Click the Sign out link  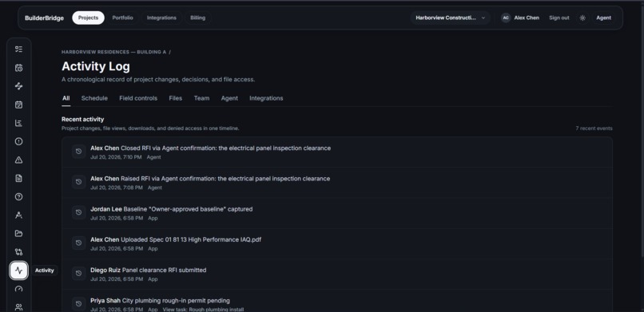[x=559, y=18]
